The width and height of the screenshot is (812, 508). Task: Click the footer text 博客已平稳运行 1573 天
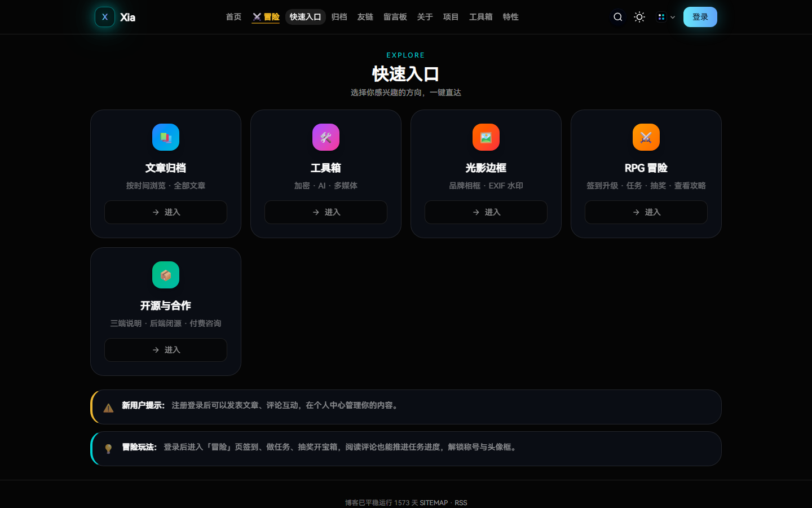point(381,503)
